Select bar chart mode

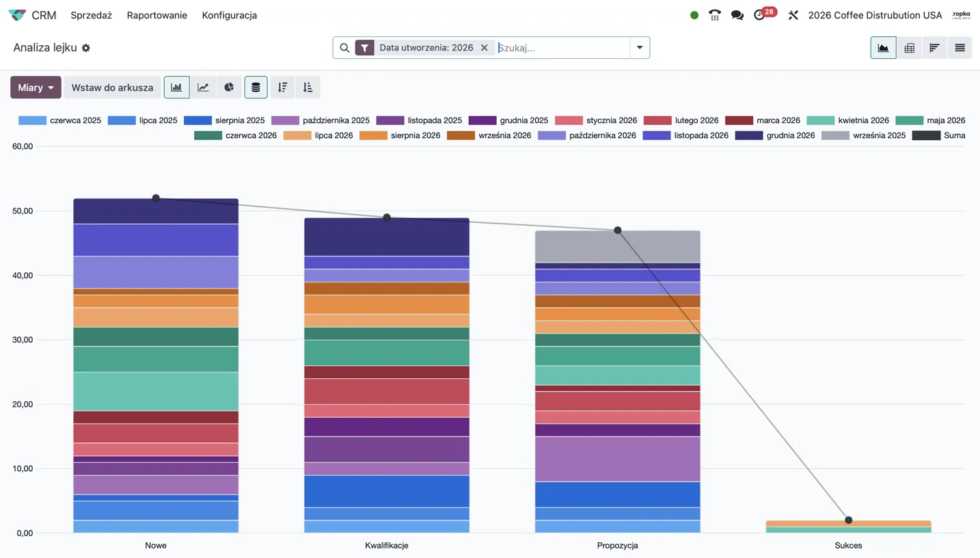click(x=176, y=88)
